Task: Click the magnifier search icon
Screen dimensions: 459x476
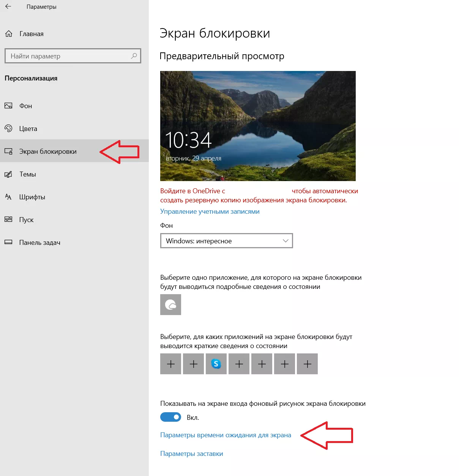Action: [x=134, y=56]
